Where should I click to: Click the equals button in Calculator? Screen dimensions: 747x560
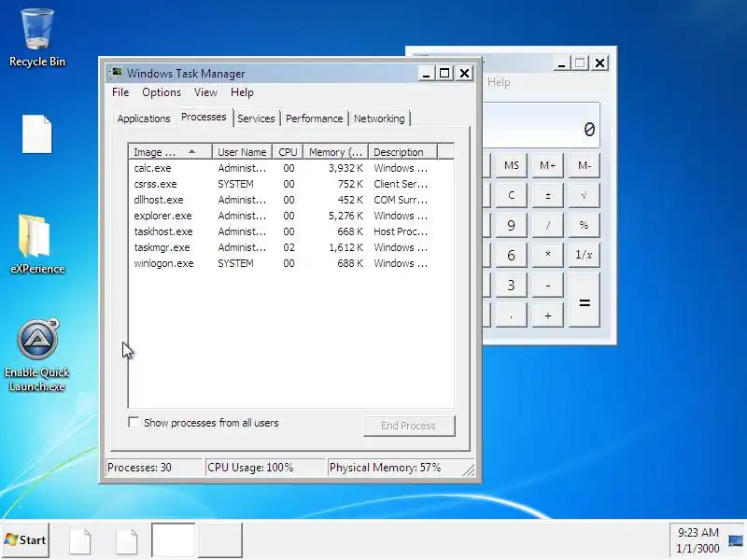pos(585,300)
